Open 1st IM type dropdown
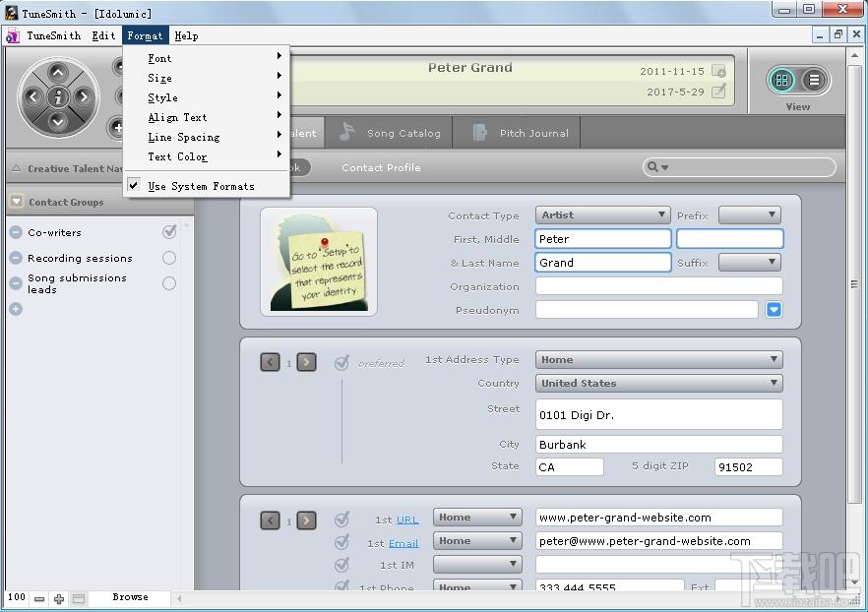 [x=477, y=565]
